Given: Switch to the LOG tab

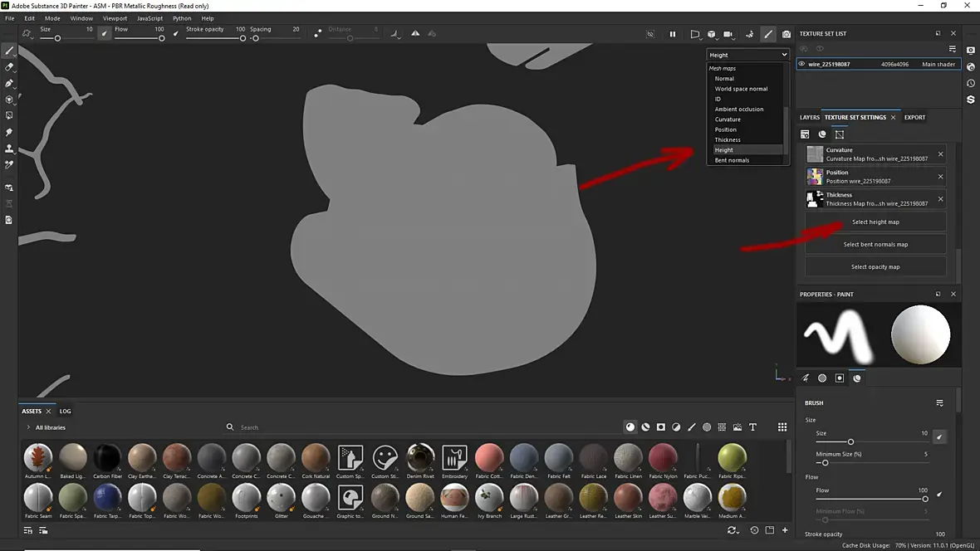Looking at the screenshot, I should click(65, 411).
